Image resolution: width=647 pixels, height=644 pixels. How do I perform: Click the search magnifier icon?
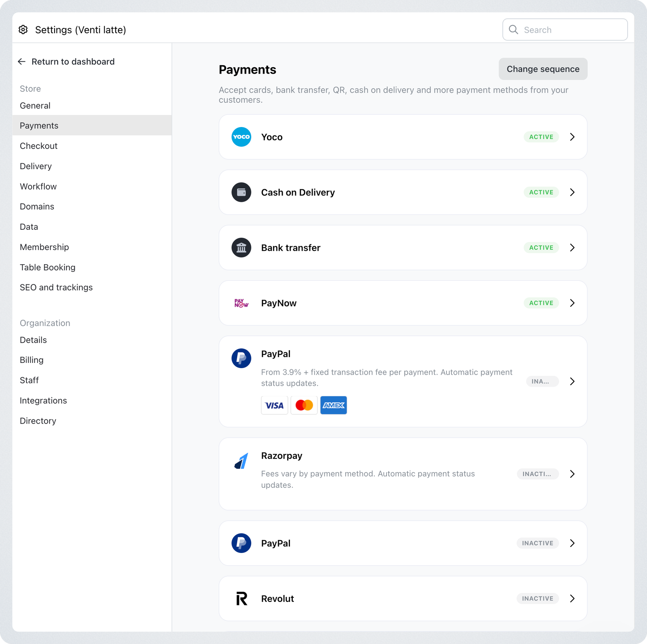pyautogui.click(x=514, y=30)
